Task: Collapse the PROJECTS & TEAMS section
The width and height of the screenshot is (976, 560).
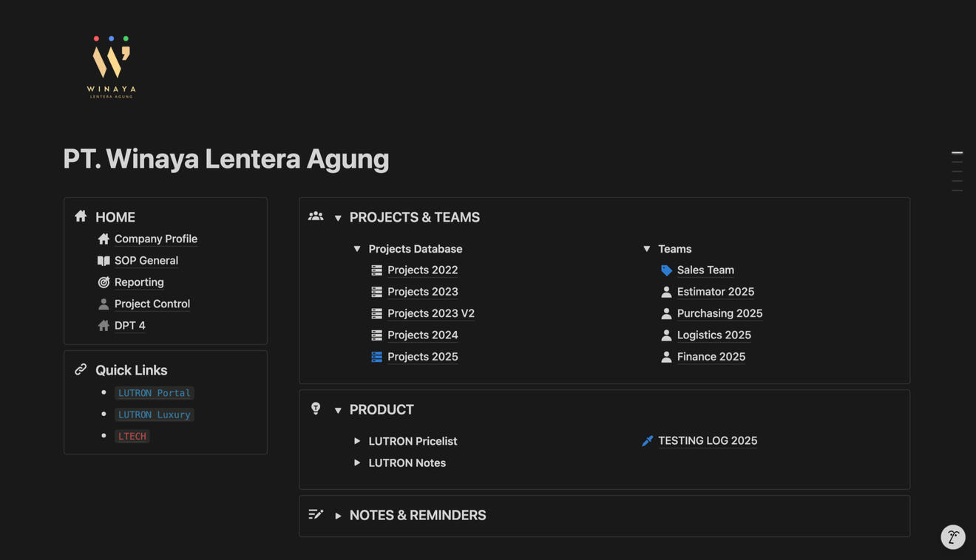Action: coord(338,218)
